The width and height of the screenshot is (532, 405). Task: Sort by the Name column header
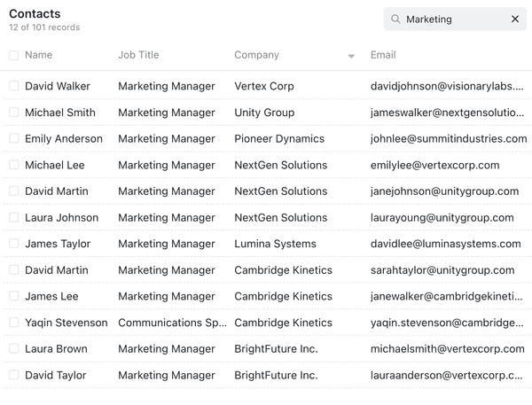[39, 55]
